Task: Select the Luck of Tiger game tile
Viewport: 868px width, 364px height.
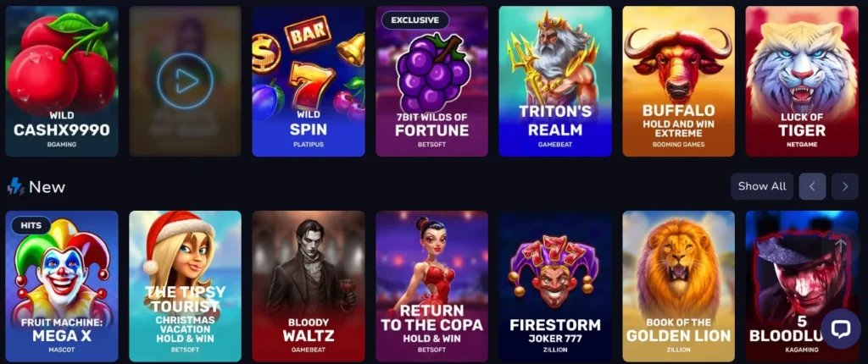Action: click(802, 81)
